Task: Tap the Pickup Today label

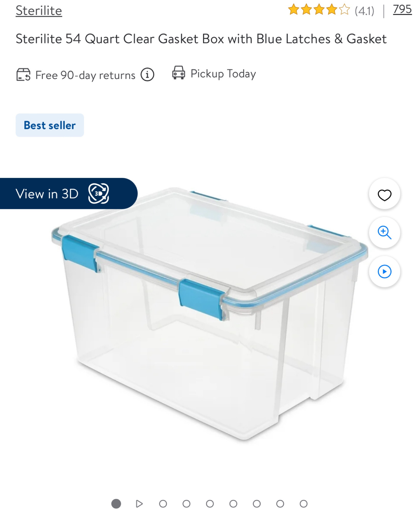Action: pos(223,74)
